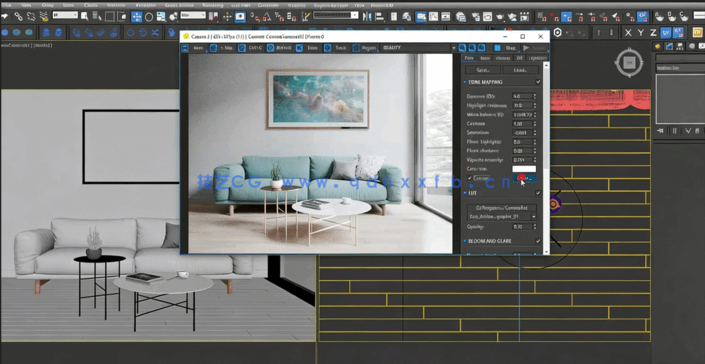
Task: Restrict transform to the X axis
Action: point(628,32)
